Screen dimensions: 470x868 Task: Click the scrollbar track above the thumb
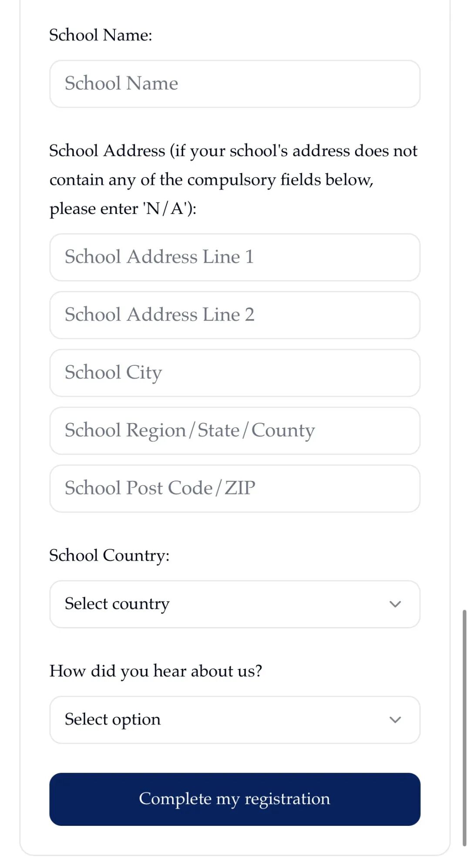[x=464, y=304]
